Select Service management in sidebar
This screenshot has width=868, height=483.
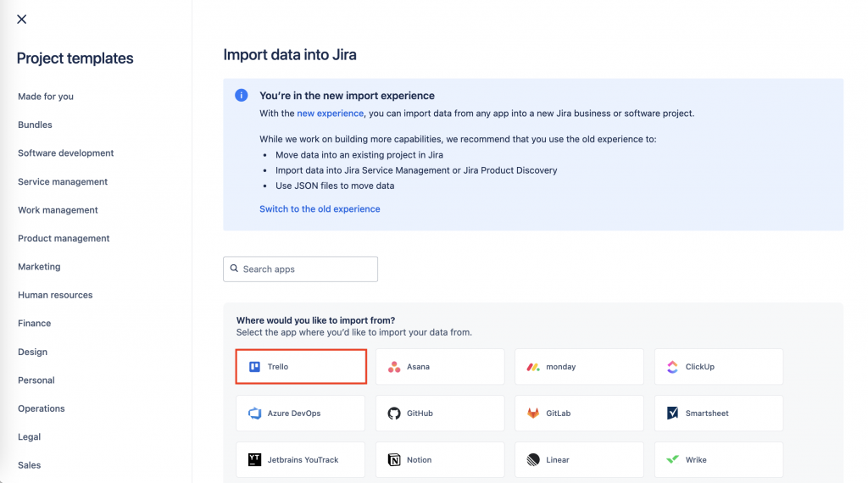click(63, 181)
